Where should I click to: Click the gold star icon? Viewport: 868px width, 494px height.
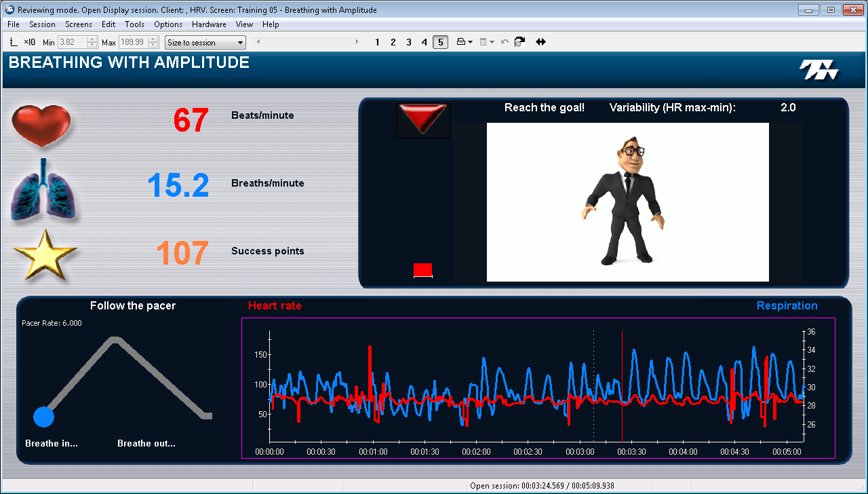pyautogui.click(x=45, y=254)
